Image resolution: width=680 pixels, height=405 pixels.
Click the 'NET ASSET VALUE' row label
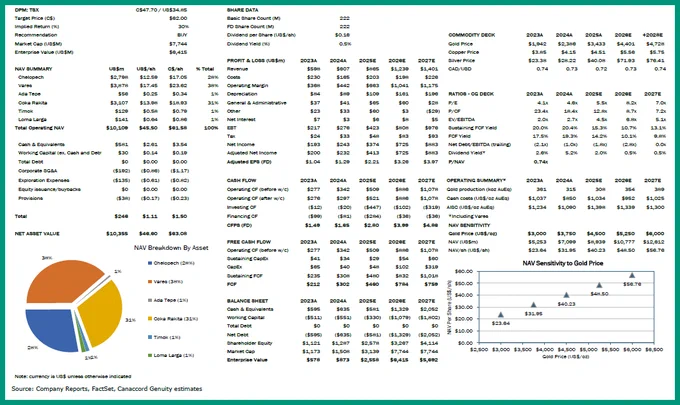point(37,234)
